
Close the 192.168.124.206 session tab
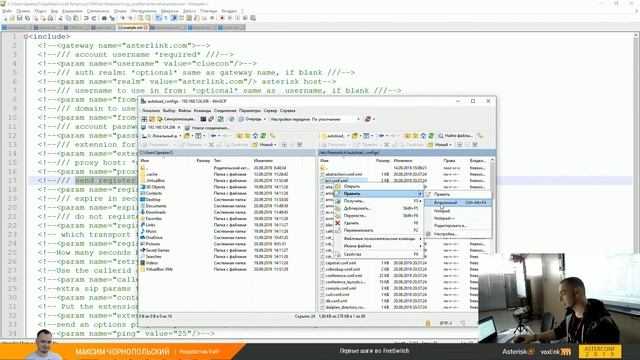click(179, 127)
